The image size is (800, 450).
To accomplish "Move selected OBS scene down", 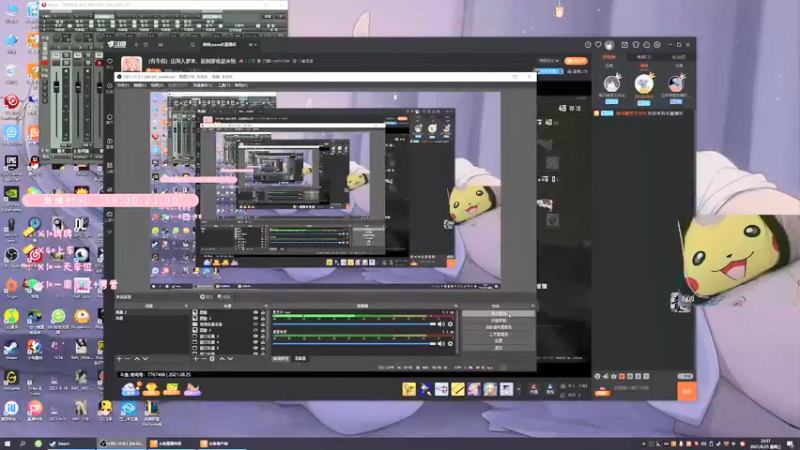I will tap(145, 359).
